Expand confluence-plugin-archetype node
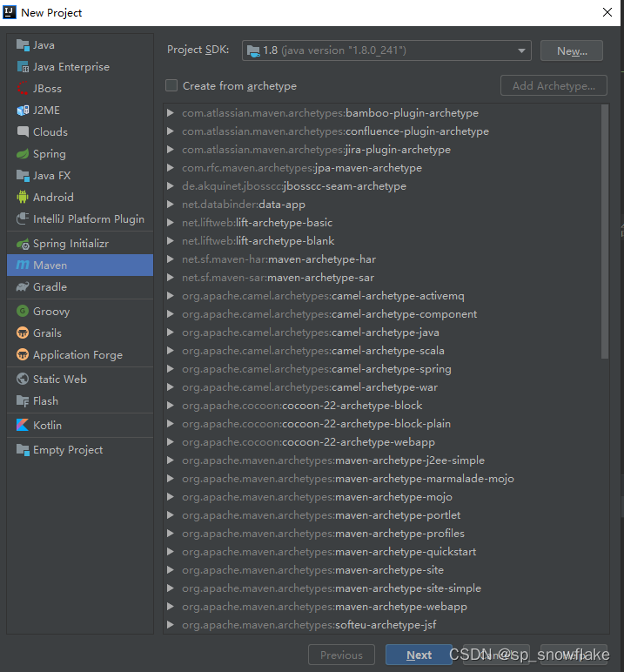 click(171, 131)
